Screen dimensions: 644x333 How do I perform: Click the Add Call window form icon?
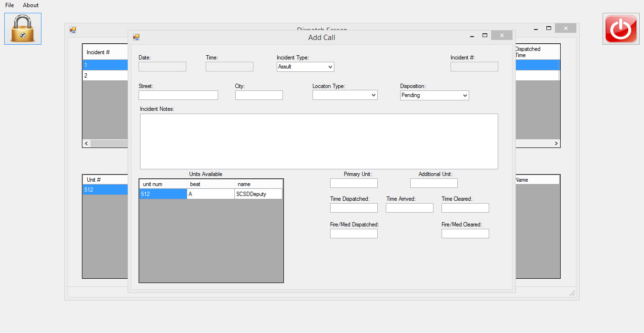tap(136, 37)
